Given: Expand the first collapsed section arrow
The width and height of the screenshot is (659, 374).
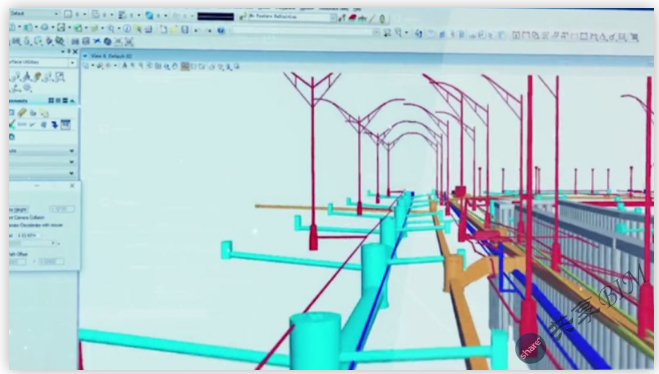Looking at the screenshot, I should (x=71, y=151).
